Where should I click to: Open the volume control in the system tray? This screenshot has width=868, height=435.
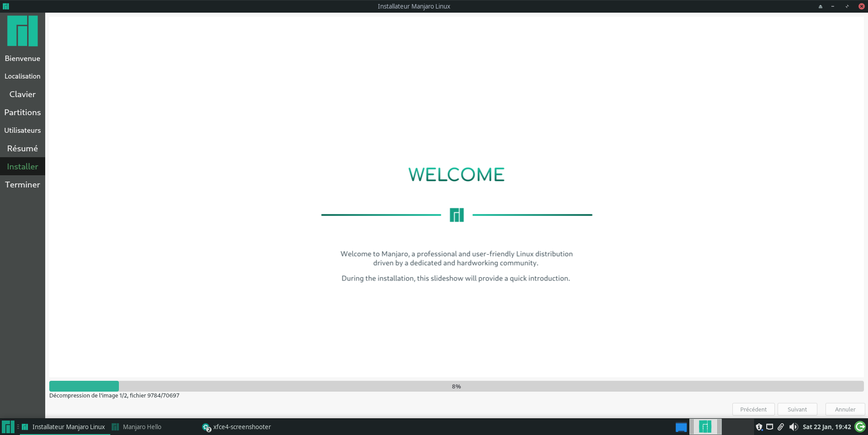coord(794,426)
